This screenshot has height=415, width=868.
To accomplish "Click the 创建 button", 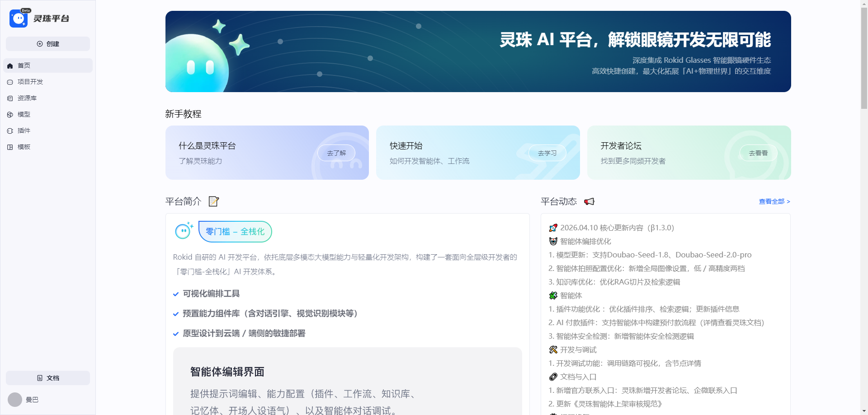I will [48, 44].
